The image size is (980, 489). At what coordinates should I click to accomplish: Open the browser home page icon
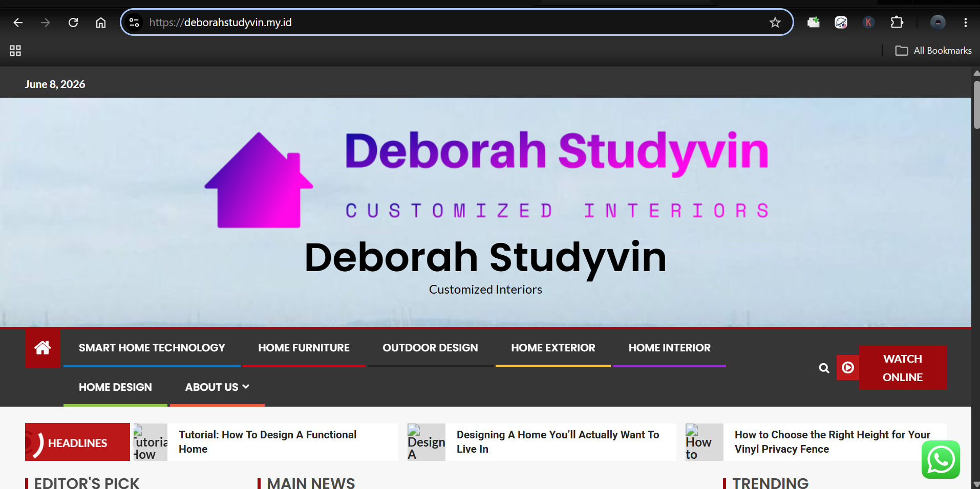pos(101,23)
